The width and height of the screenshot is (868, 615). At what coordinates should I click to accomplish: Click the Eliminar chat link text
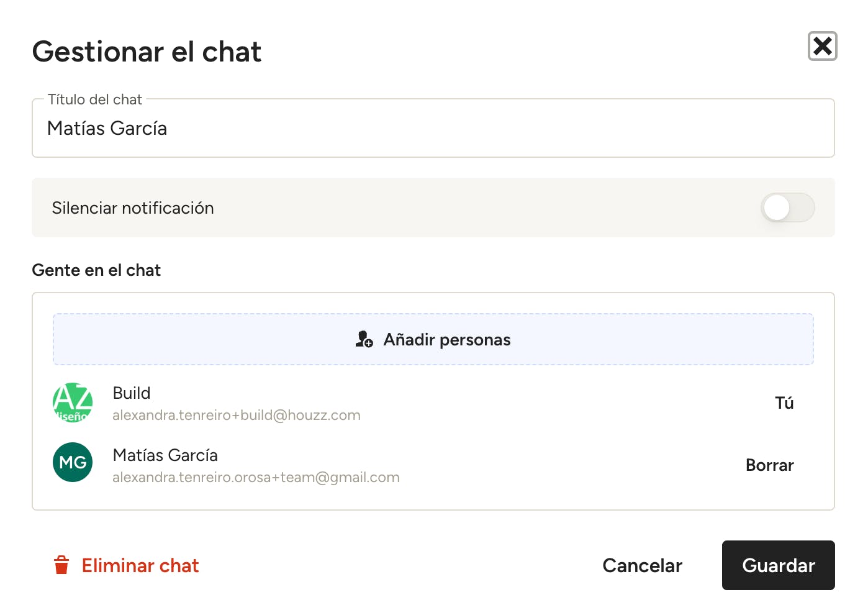coord(140,565)
